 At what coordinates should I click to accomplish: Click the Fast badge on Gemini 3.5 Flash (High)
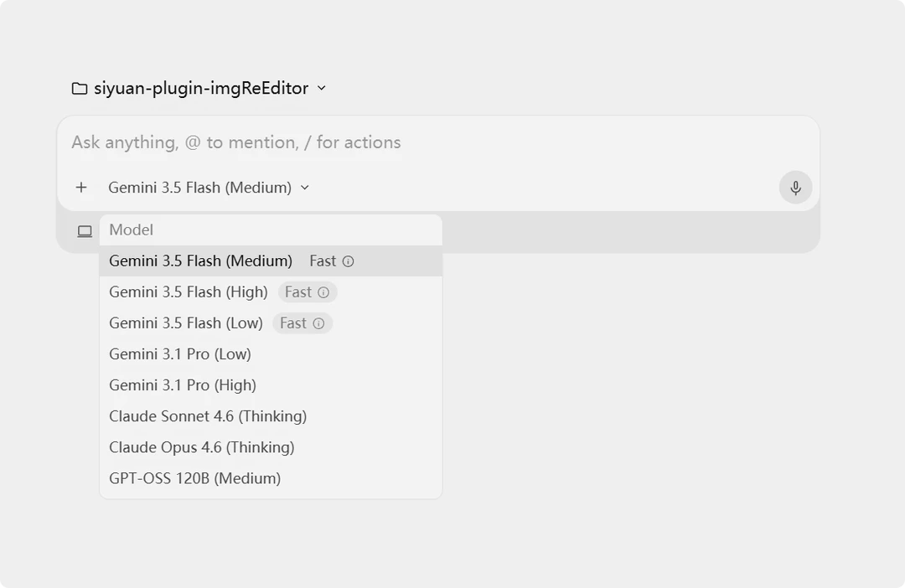coord(307,292)
